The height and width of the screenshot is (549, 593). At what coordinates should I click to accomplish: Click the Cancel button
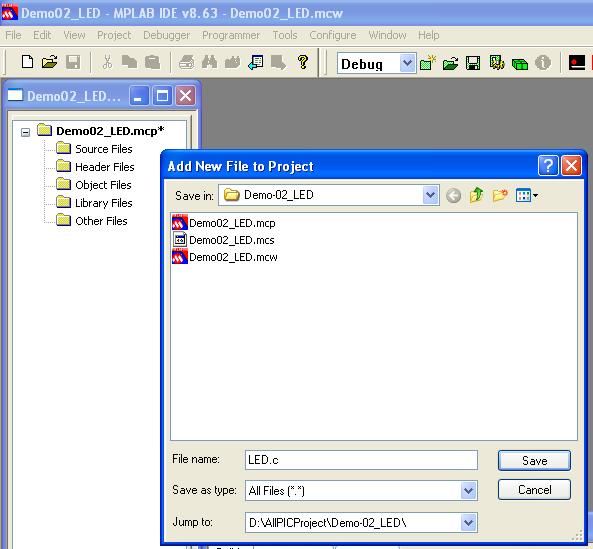[x=534, y=490]
